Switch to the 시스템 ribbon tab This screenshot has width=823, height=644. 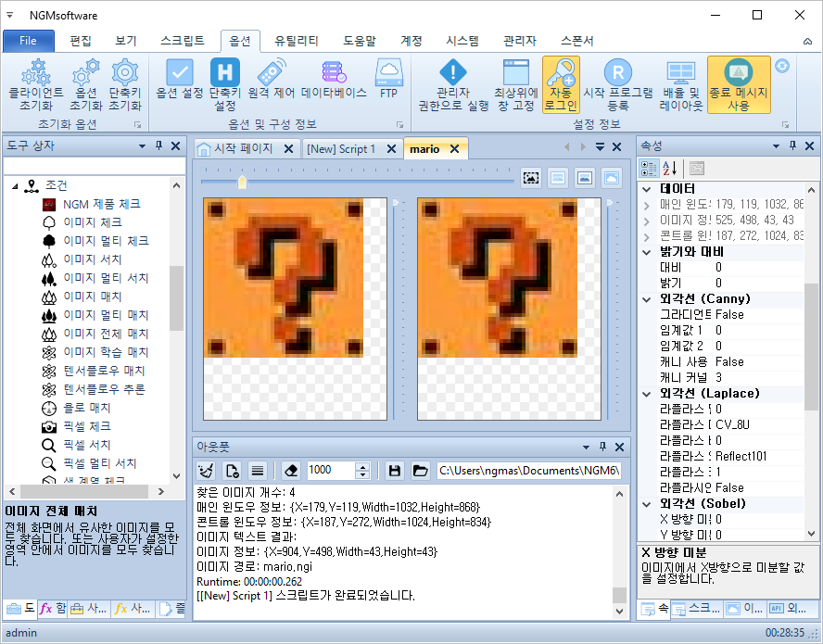(x=462, y=41)
